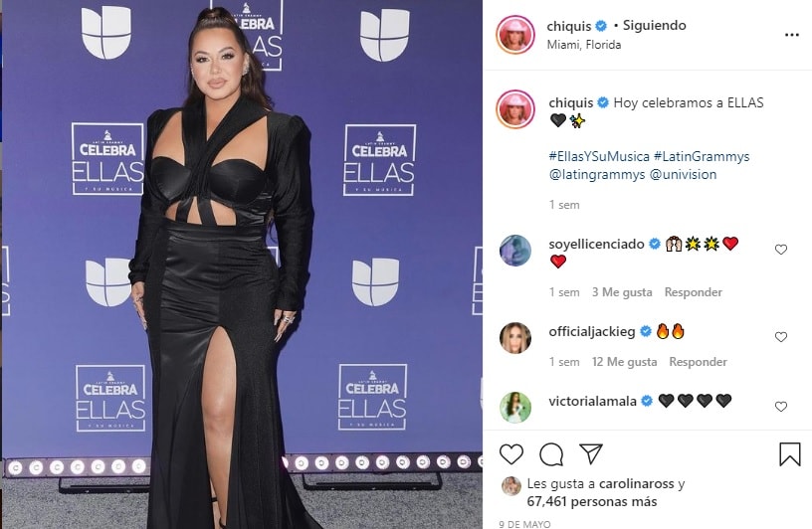Open the comment speech bubble icon

(x=551, y=454)
